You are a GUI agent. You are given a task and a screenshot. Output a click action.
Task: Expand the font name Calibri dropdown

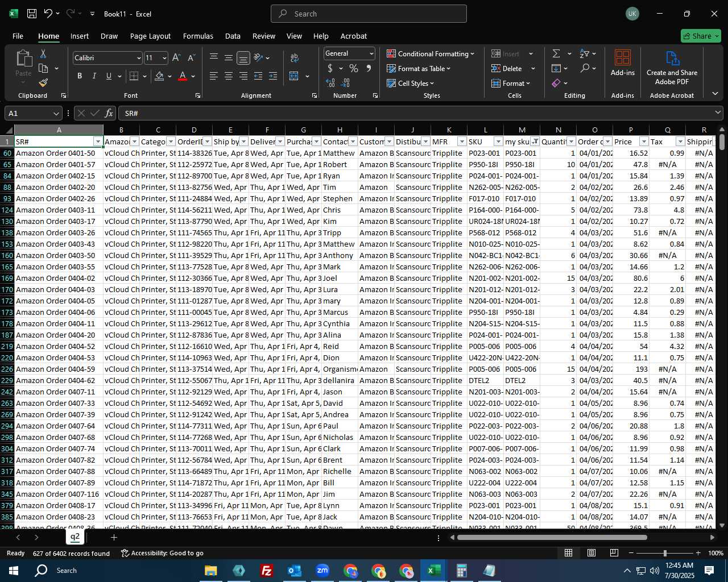tap(138, 58)
